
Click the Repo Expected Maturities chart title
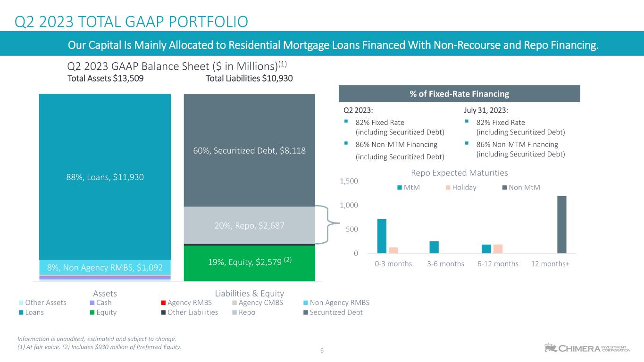(x=459, y=173)
